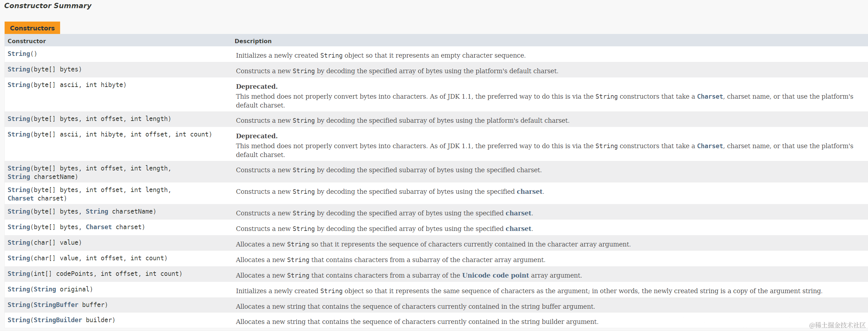Click charset link in subarray specified charset description
This screenshot has width=868, height=331.
coord(529,191)
